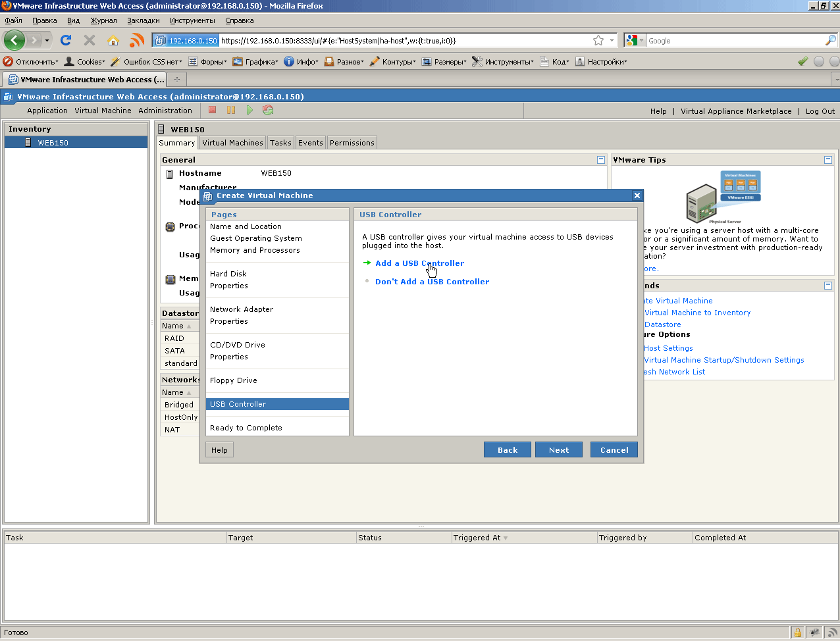This screenshot has height=641, width=840.
Task: Click the padlock icon in status bar
Action: (797, 633)
